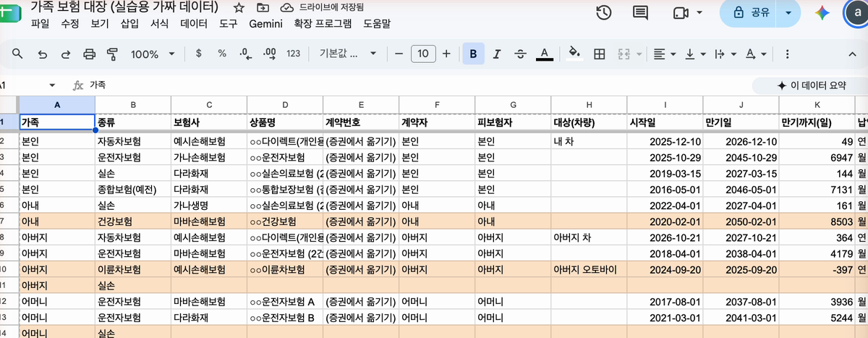Open the Gemini menu
Screen dimensions: 868x338
[x=265, y=24]
